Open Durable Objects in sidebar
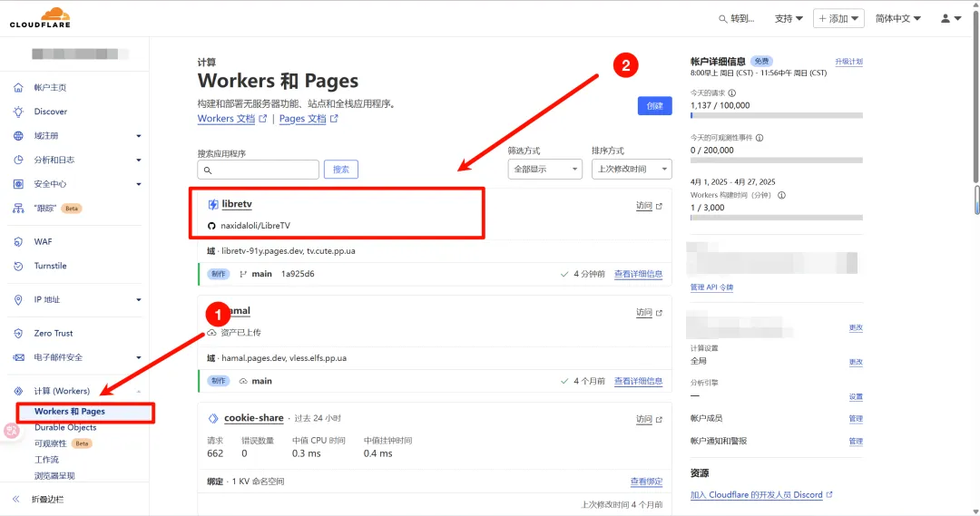The image size is (980, 516). tap(65, 428)
